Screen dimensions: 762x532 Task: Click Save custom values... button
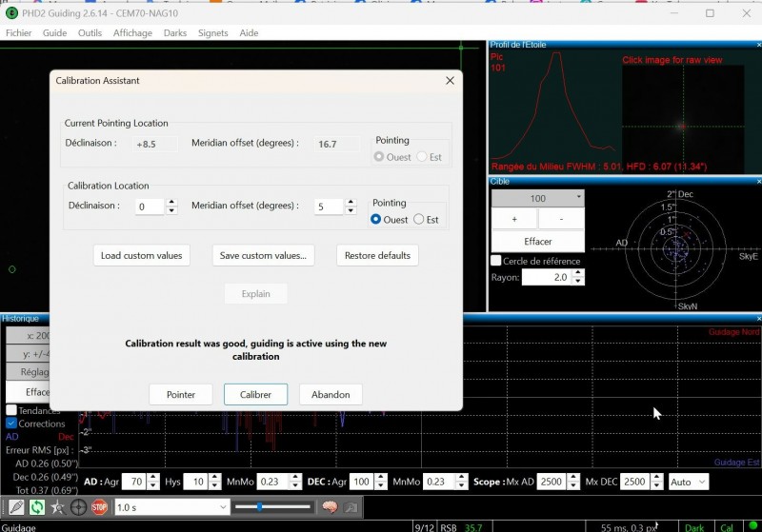click(263, 255)
